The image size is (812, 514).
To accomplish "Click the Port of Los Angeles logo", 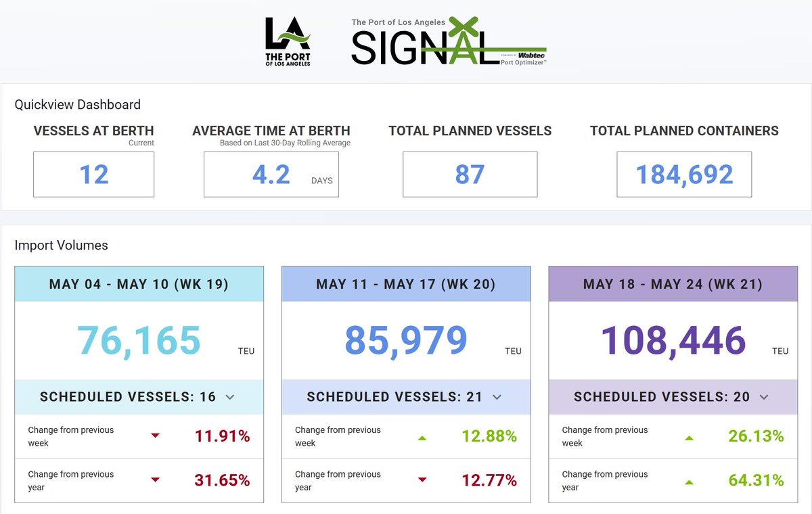I will click(x=288, y=41).
